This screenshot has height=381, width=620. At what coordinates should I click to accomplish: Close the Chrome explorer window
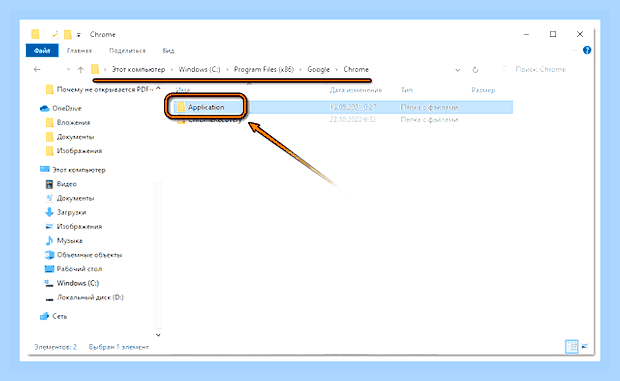[x=580, y=34]
